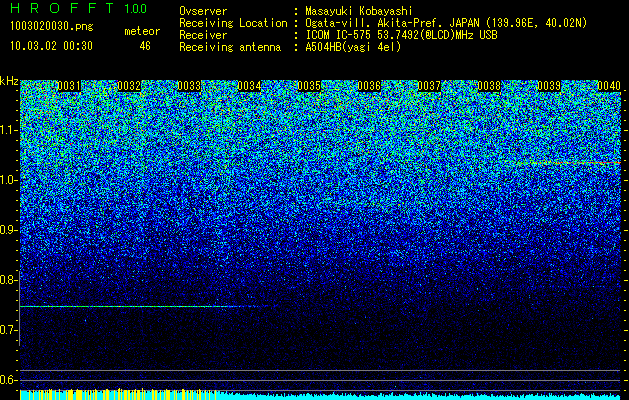The image size is (629, 400).
Task: Select observer name Masayuki Kobayashi
Action: 359,11
